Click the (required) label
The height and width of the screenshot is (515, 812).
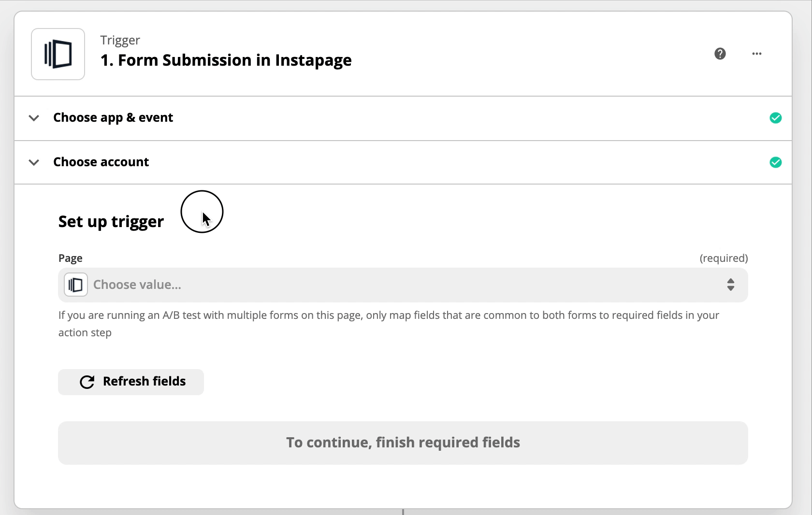click(x=724, y=258)
